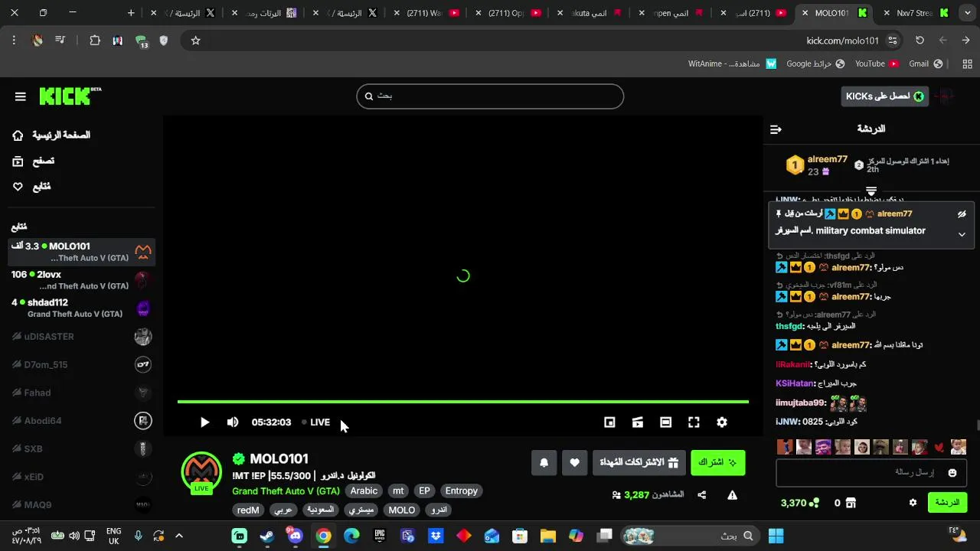Click the EP tag
This screenshot has width=980, height=551.
[x=424, y=491]
